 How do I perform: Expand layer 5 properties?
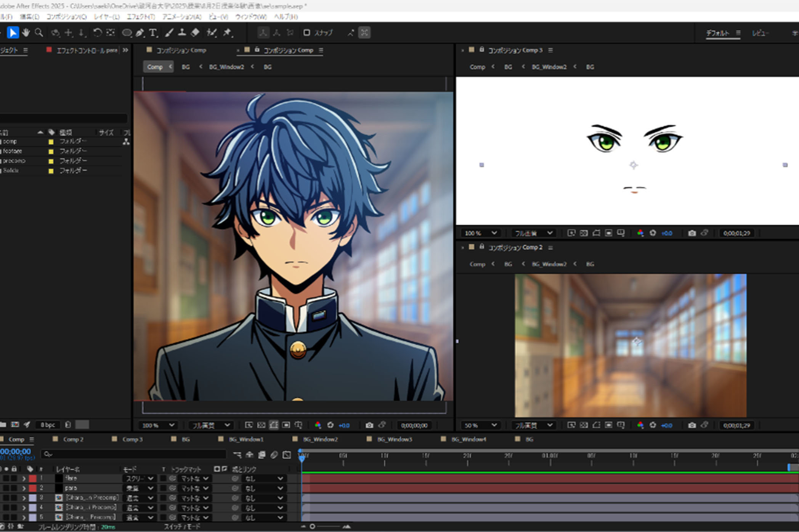24,518
